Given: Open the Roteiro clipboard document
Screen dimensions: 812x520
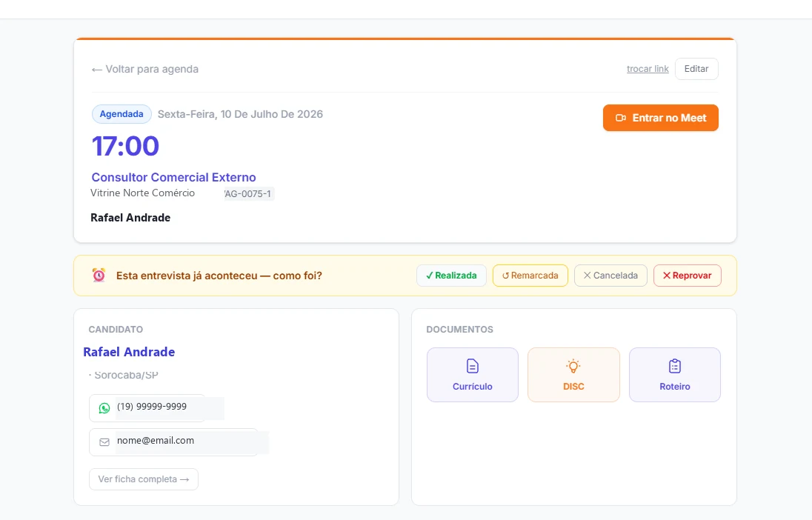Looking at the screenshot, I should click(x=674, y=375).
